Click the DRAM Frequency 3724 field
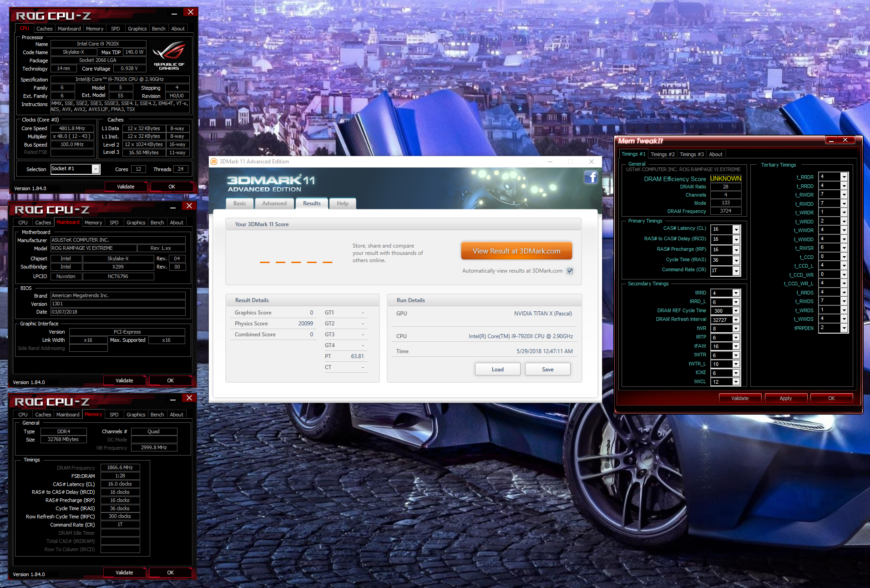The height and width of the screenshot is (588, 870). pos(726,211)
